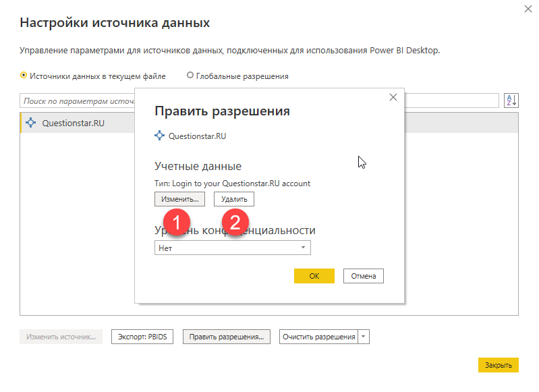The image size is (539, 392).
Task: Click the 'Отмена' button
Action: 364,276
